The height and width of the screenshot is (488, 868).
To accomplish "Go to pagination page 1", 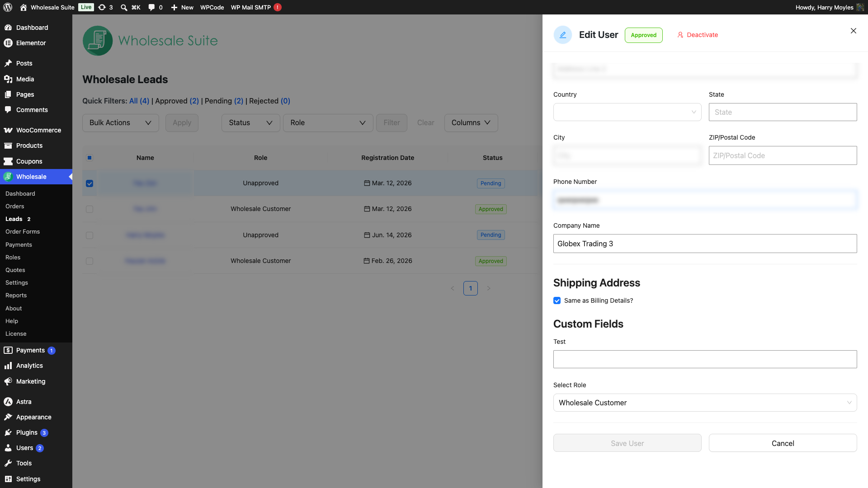I will [471, 288].
